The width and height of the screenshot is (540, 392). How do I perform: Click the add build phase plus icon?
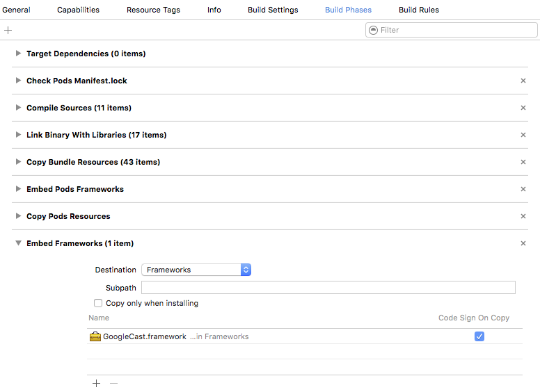(8, 31)
